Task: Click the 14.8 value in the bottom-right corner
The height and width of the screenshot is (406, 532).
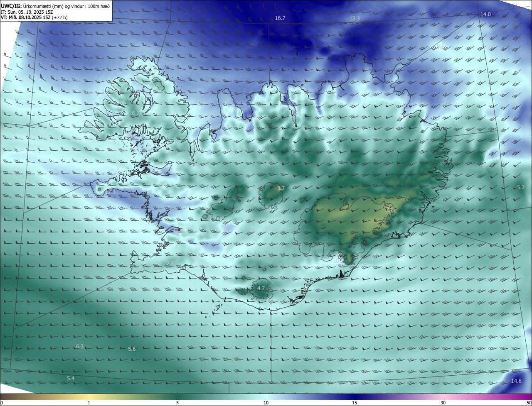Action: pos(516,381)
